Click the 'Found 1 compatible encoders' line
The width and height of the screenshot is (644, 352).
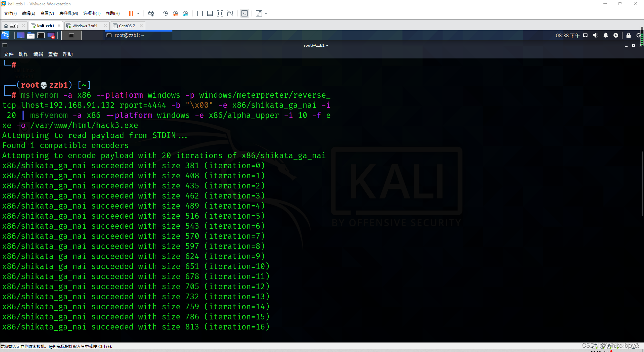(x=65, y=145)
